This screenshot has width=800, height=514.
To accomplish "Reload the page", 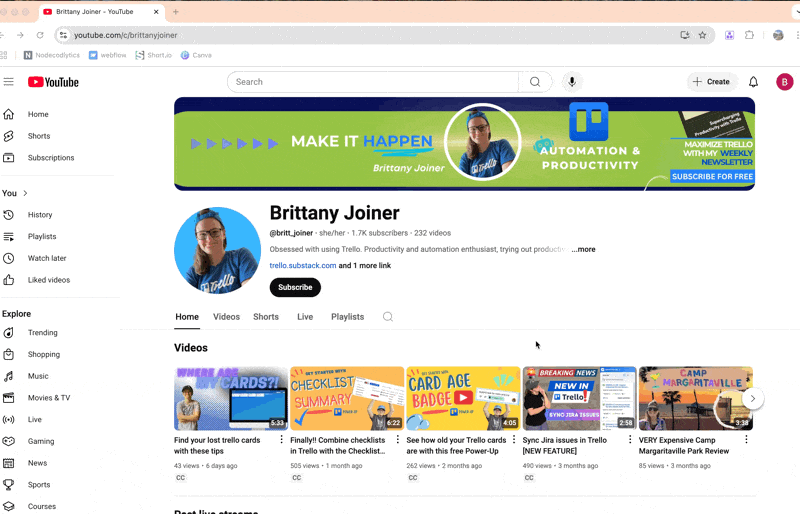I will pyautogui.click(x=40, y=35).
